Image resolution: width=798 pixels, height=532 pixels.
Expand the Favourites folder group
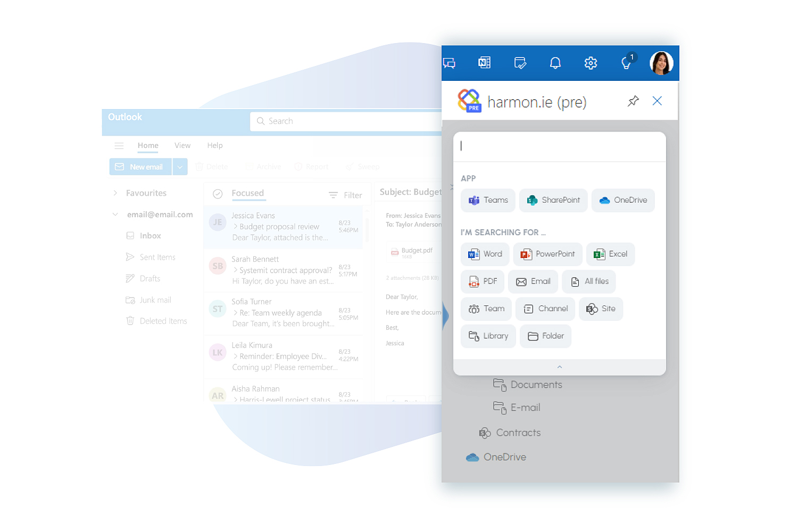115,193
